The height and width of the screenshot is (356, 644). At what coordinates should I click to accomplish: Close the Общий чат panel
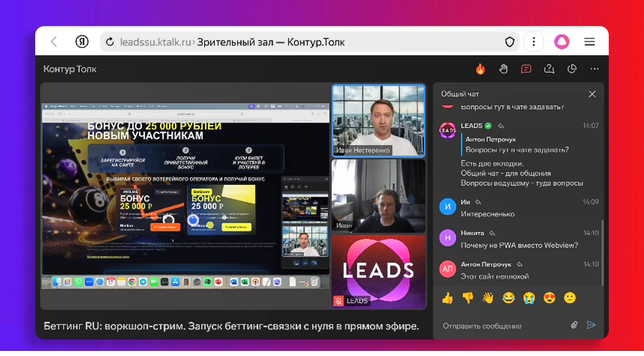[x=592, y=94]
